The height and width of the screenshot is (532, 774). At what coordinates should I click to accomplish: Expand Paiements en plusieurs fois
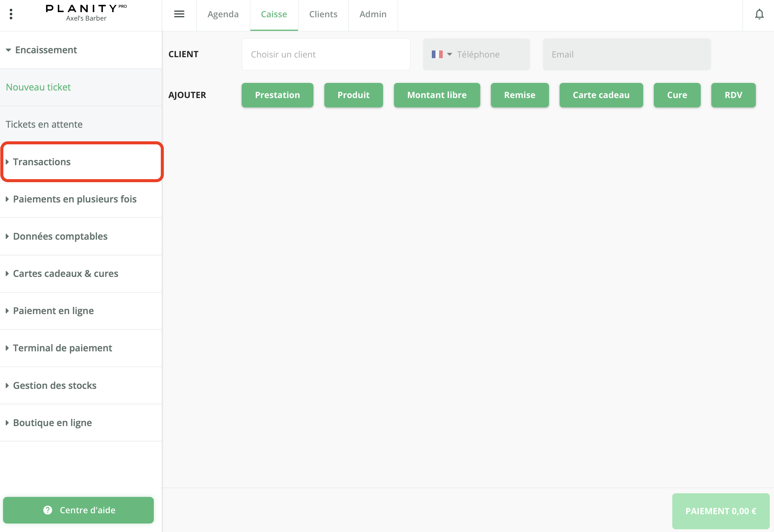click(x=75, y=199)
